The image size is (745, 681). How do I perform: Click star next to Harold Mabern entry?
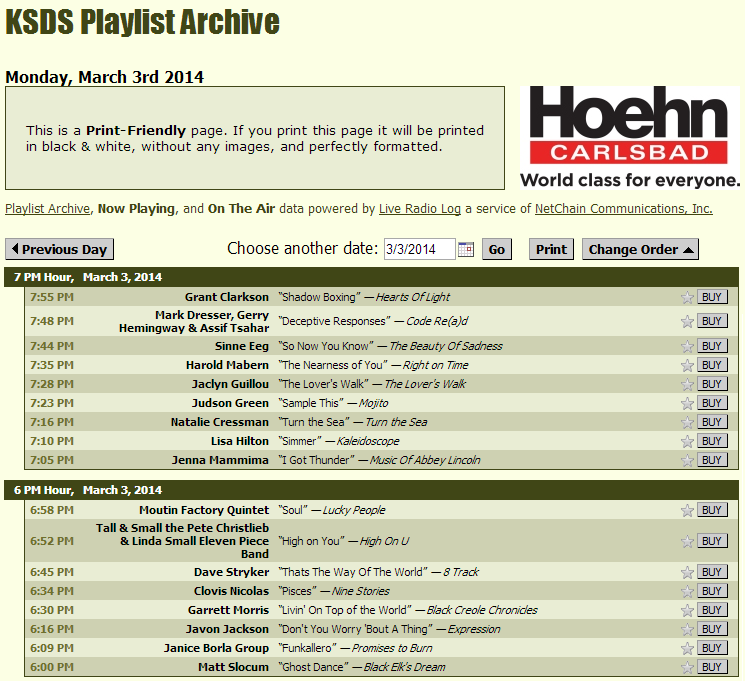point(687,365)
